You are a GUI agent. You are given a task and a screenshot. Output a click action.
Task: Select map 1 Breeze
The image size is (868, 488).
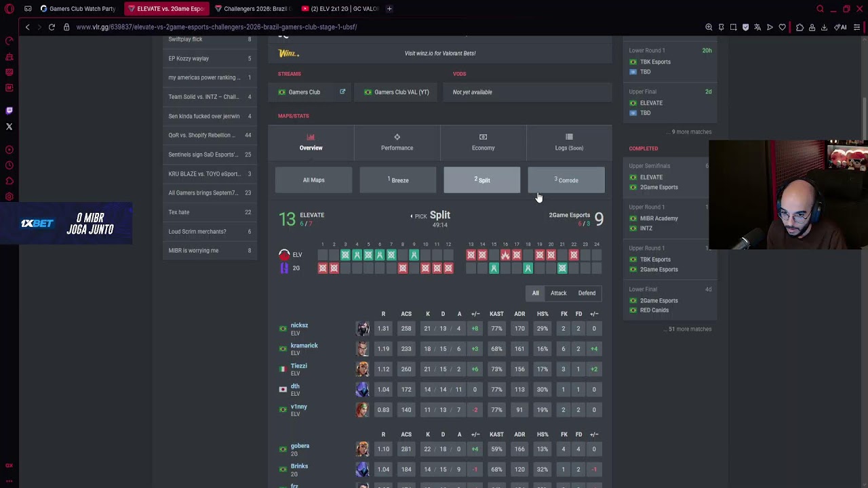pos(398,180)
